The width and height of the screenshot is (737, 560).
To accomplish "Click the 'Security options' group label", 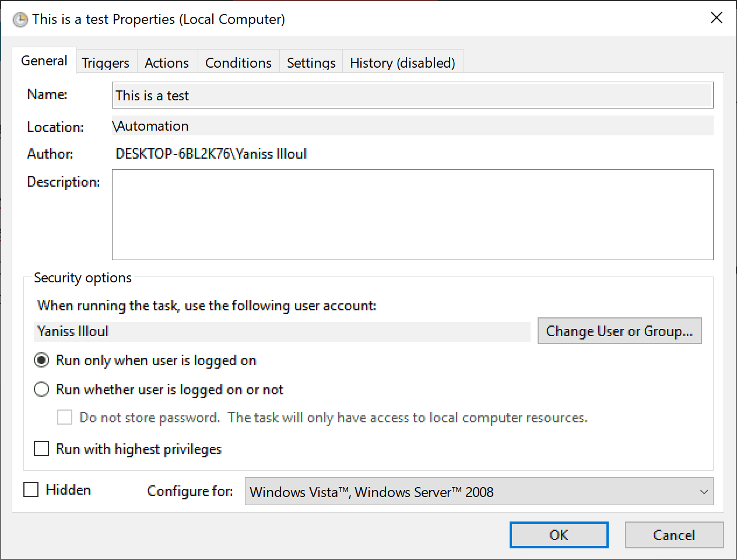I will click(83, 278).
